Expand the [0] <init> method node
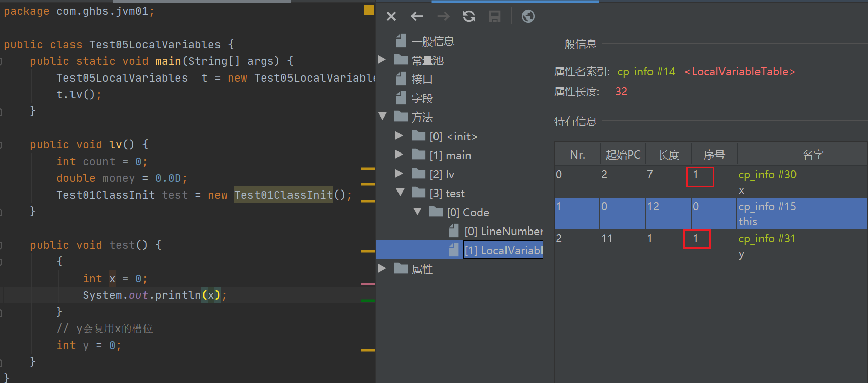 pyautogui.click(x=399, y=136)
